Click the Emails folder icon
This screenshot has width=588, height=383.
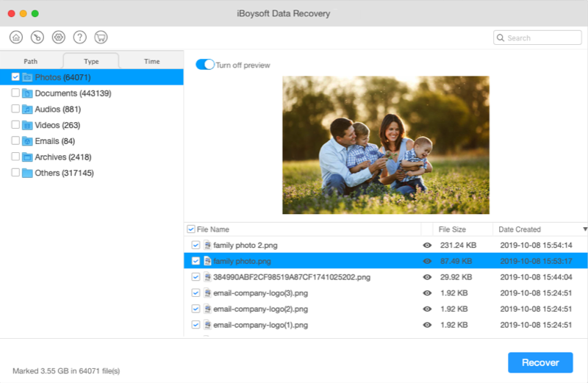[27, 141]
